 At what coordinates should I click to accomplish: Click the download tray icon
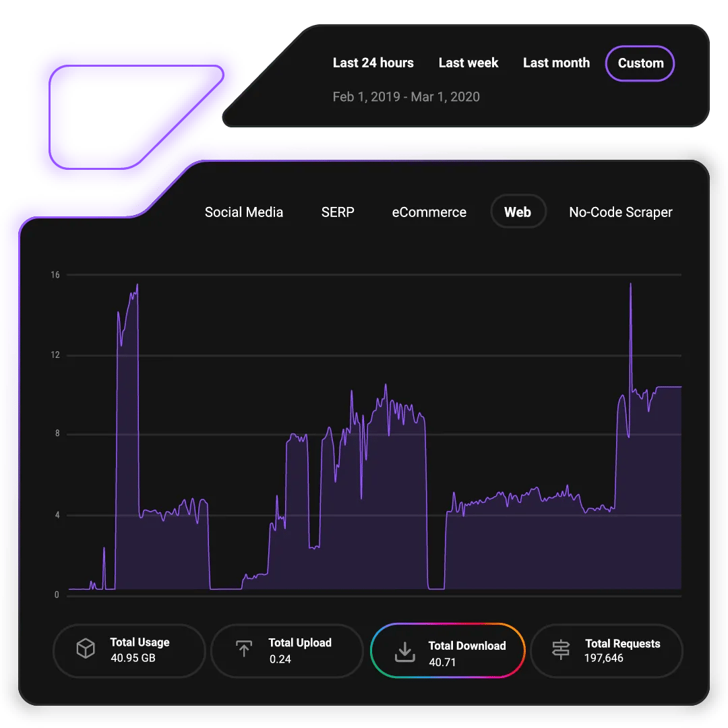pyautogui.click(x=404, y=652)
